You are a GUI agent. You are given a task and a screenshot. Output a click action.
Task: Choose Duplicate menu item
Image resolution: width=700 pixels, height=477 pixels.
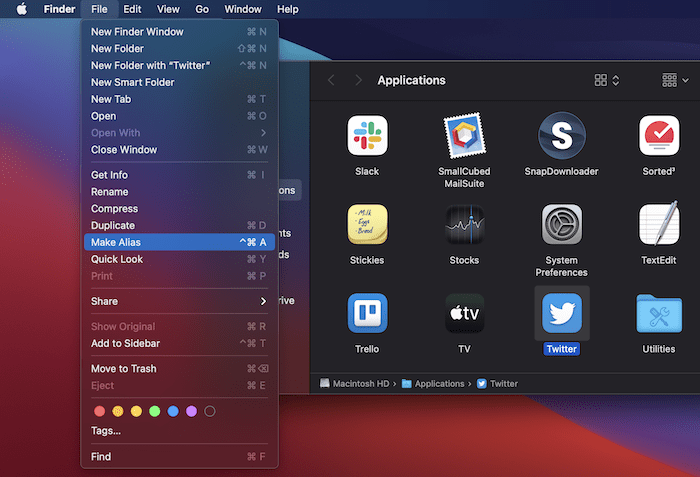click(179, 226)
